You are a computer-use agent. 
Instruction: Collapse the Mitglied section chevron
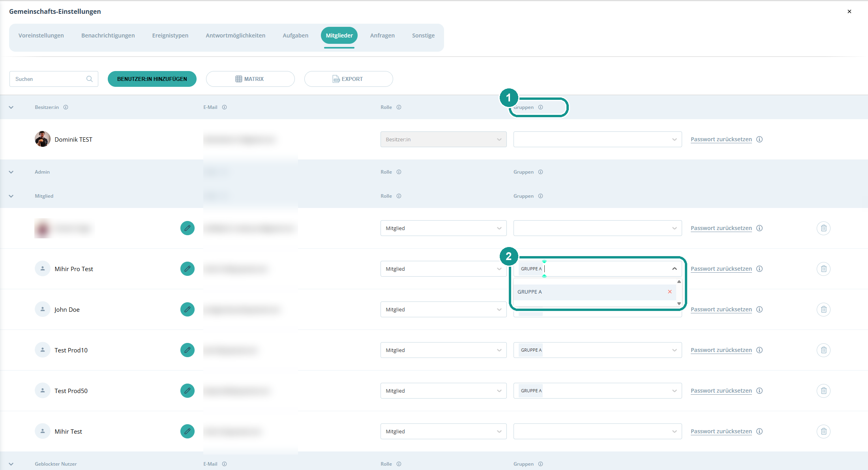(11, 196)
